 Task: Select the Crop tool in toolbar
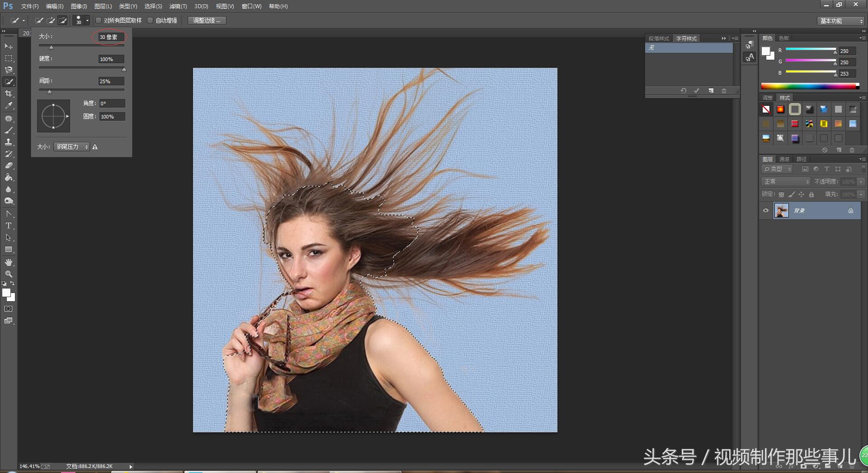point(9,94)
